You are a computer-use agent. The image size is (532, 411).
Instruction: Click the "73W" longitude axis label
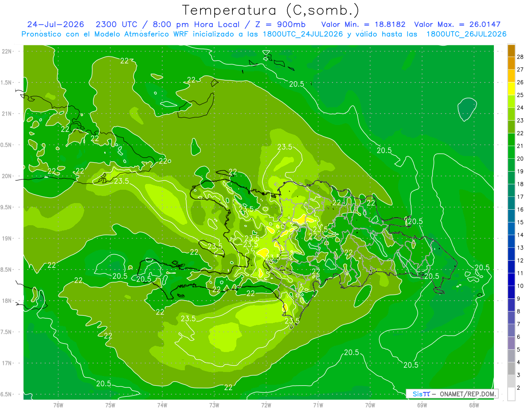click(x=214, y=405)
